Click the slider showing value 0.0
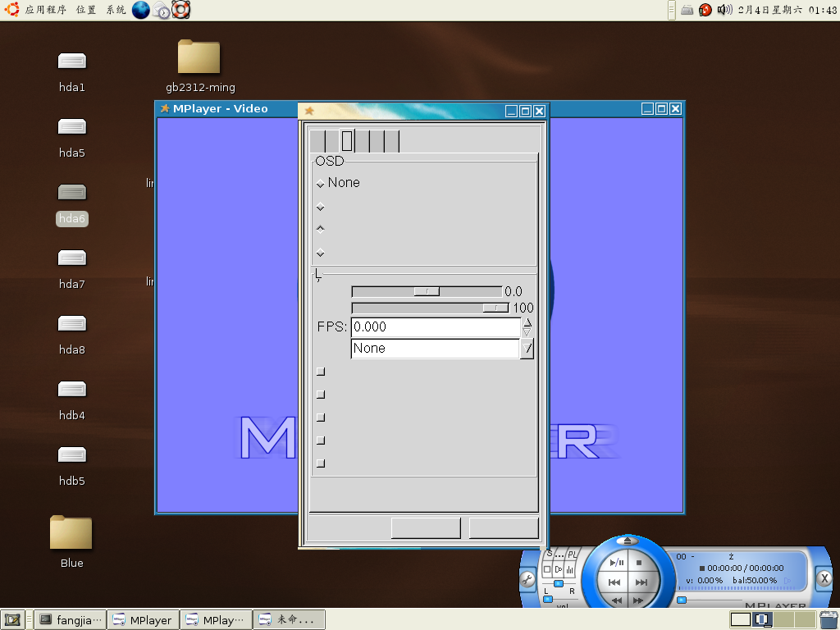Screen dimensions: 840x630 coord(427,291)
